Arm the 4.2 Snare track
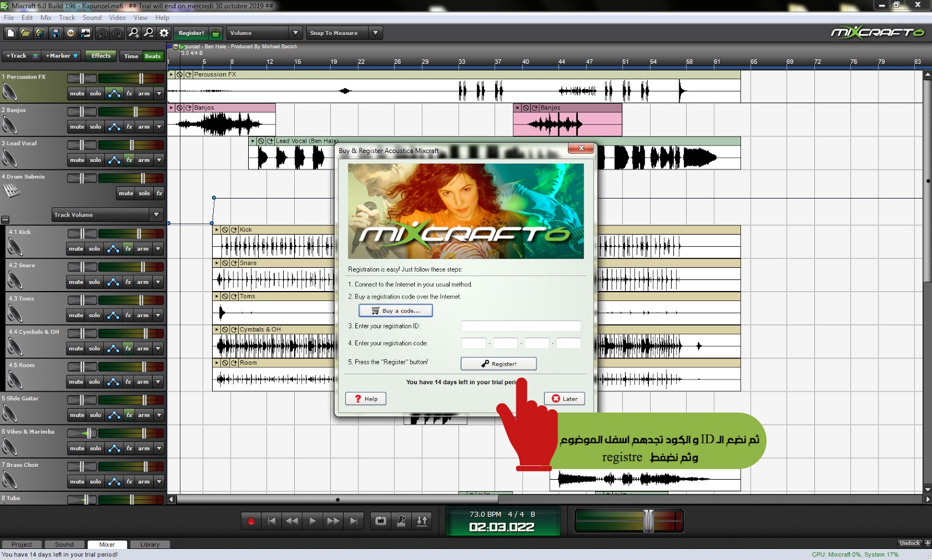The height and width of the screenshot is (560, 932). point(143,282)
